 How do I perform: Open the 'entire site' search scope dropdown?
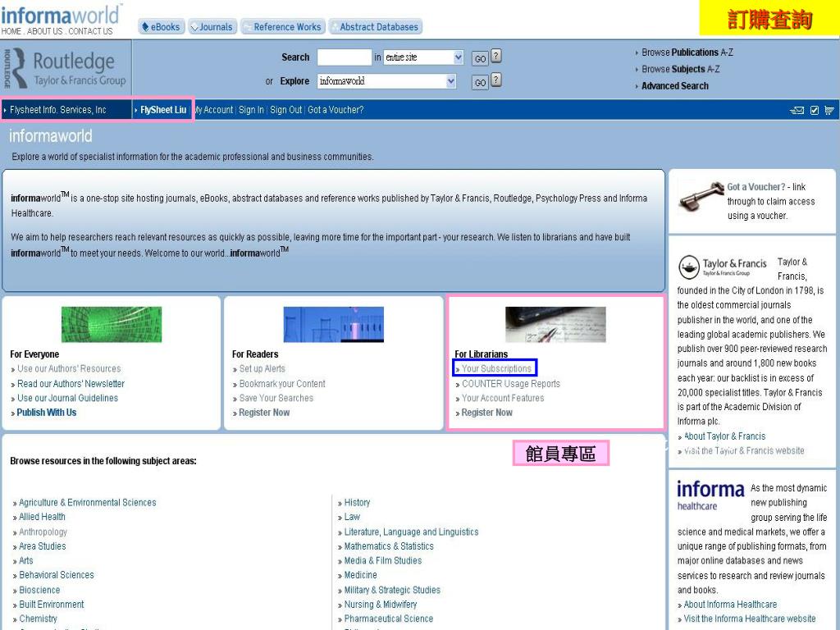tap(423, 57)
